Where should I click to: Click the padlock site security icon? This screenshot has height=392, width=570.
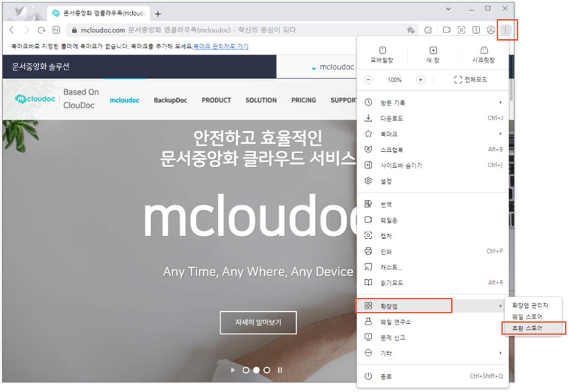coord(74,30)
